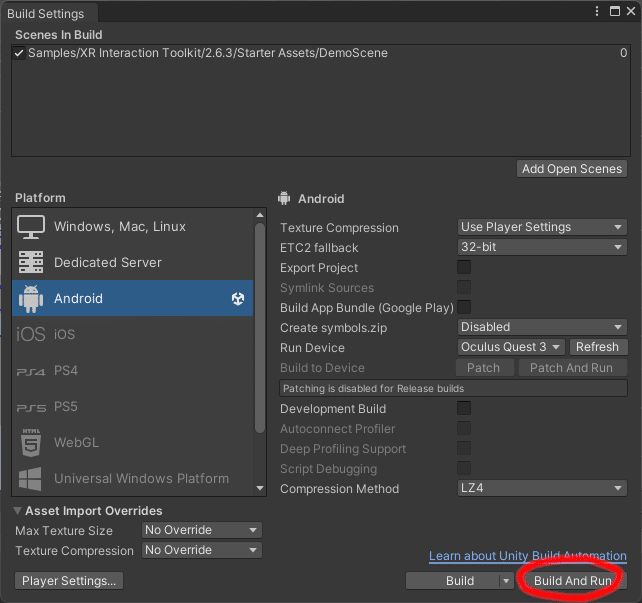Open the Learn about Unity Build Automation link
The height and width of the screenshot is (603, 642).
(x=528, y=556)
